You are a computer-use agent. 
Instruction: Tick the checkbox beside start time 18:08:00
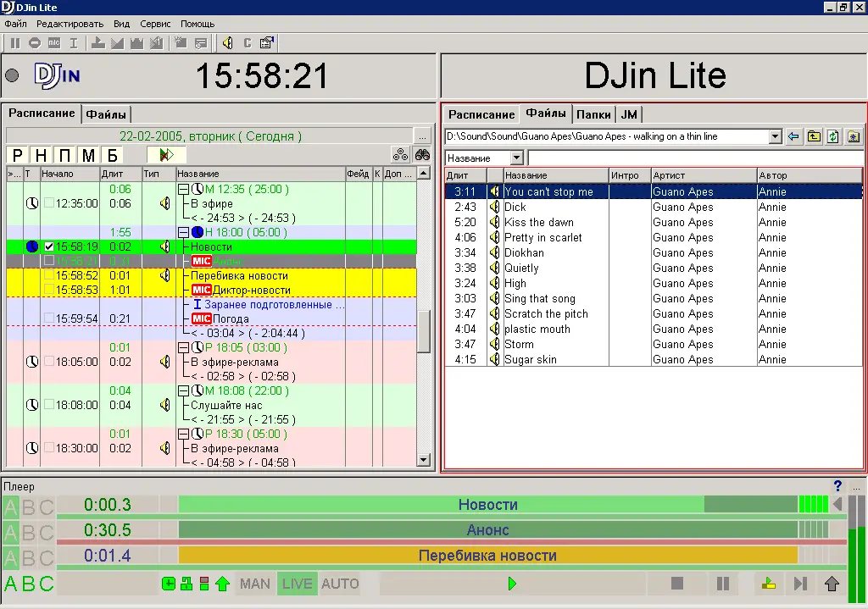(x=49, y=404)
